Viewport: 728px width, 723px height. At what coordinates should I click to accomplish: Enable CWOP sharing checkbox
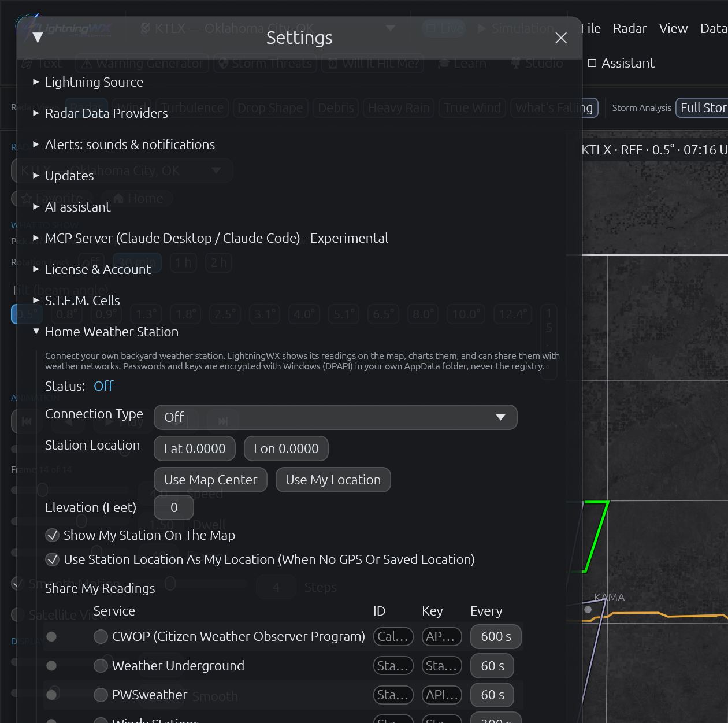click(101, 636)
